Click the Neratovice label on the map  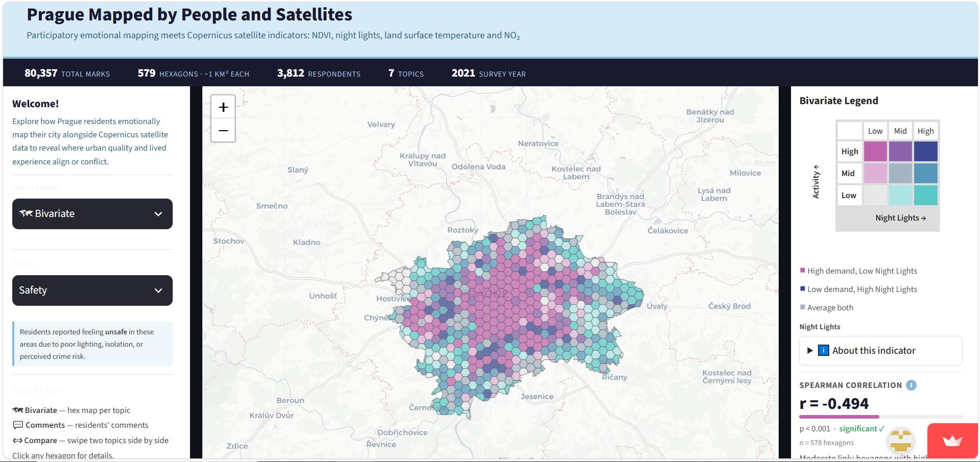point(538,143)
